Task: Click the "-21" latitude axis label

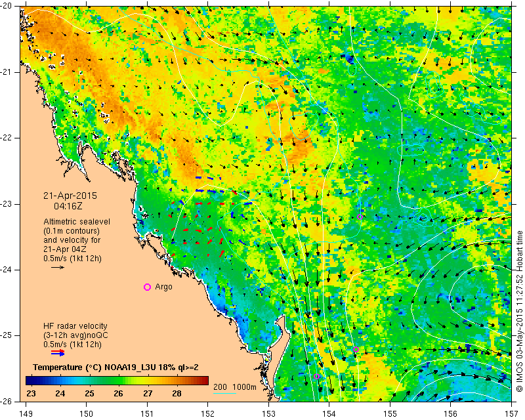Action: pyautogui.click(x=7, y=72)
